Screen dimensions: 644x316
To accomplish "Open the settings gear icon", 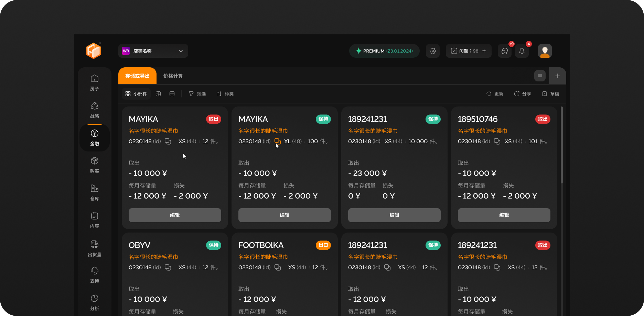I will tap(433, 51).
